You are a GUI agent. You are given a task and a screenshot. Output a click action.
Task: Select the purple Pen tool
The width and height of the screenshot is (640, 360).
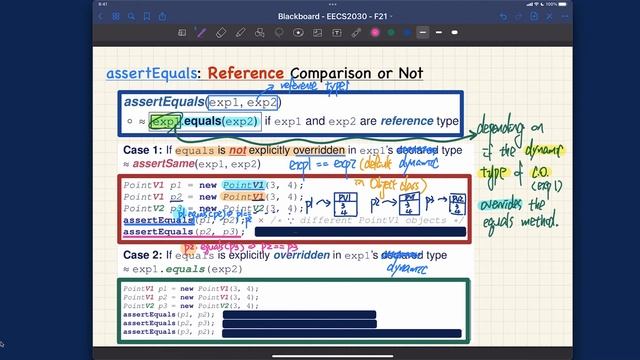[201, 33]
